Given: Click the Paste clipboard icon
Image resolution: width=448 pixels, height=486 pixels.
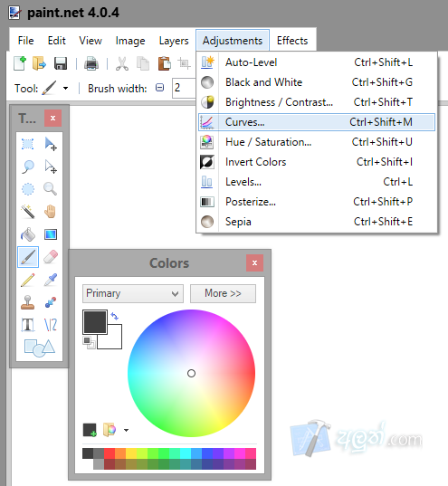Looking at the screenshot, I should [x=165, y=63].
